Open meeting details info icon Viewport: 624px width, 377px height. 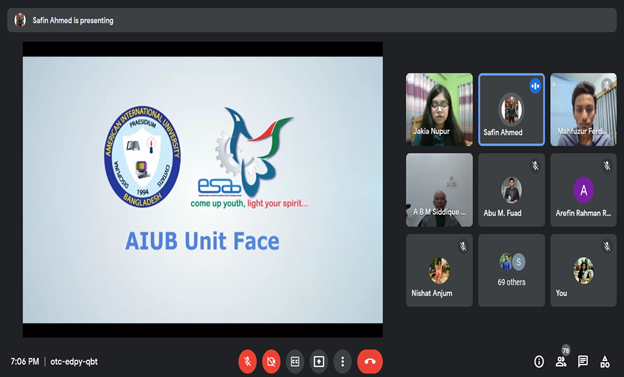[539, 361]
